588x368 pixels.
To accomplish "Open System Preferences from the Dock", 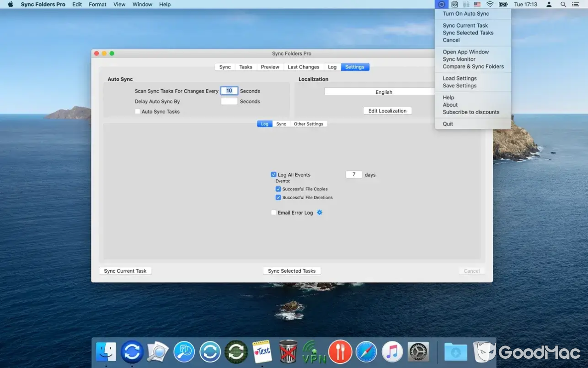I will (x=418, y=351).
